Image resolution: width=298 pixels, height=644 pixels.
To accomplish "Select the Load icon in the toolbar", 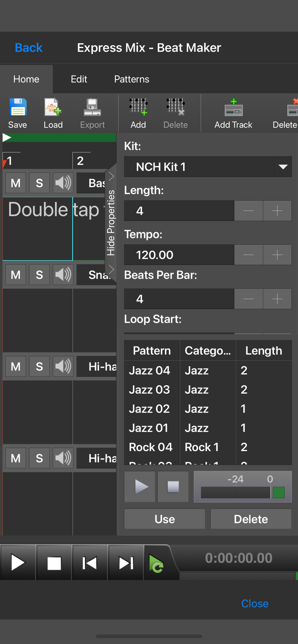I will click(x=53, y=112).
